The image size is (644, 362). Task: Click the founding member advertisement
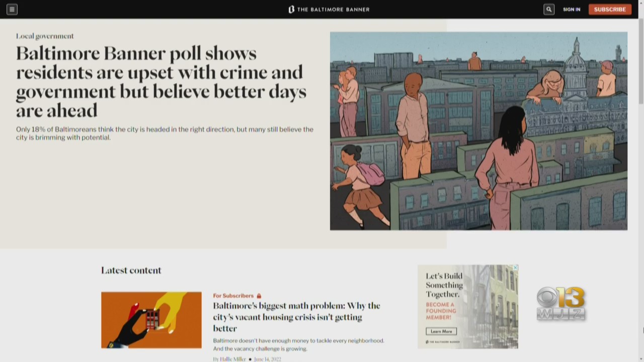(468, 307)
